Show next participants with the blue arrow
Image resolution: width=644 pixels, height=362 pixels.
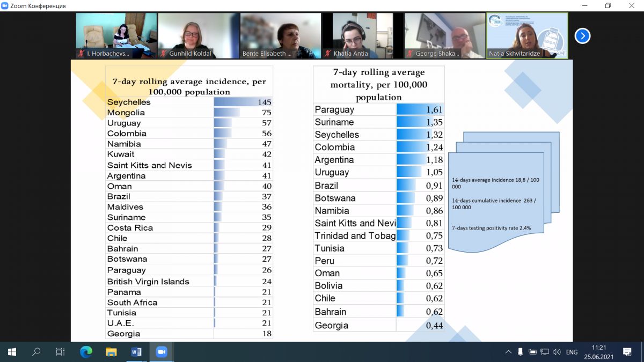pyautogui.click(x=582, y=36)
